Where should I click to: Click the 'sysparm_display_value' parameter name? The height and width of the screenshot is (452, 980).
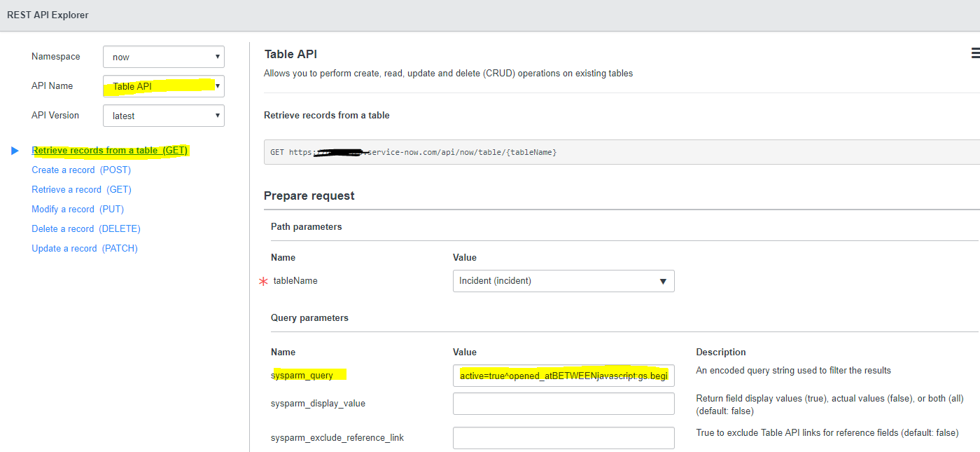(x=318, y=404)
